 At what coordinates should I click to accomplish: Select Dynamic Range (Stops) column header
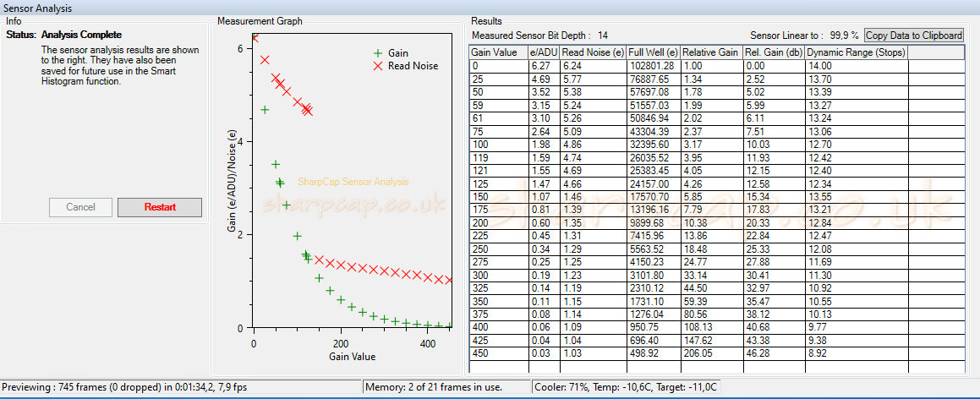point(857,52)
